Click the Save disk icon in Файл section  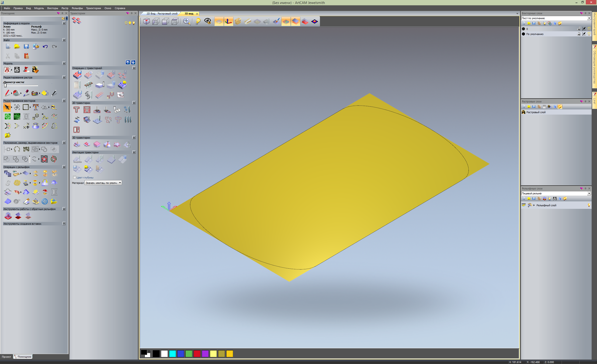[x=26, y=46]
